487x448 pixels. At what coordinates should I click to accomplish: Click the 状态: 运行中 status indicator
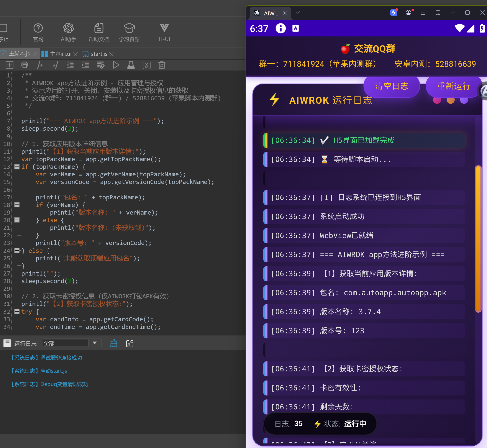340,424
